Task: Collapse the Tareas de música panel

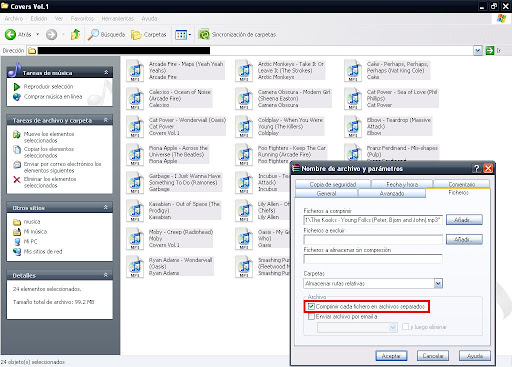Action: tap(106, 72)
